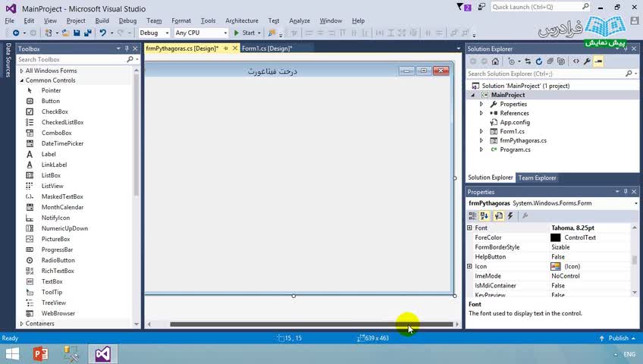
Task: Expand the Containers toolbox group
Action: coord(21,324)
